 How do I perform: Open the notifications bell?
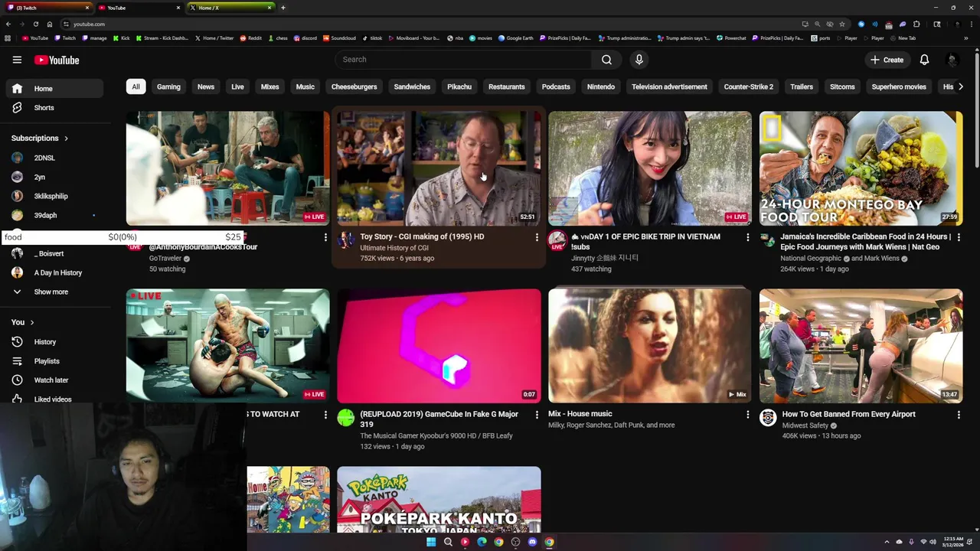[924, 60]
